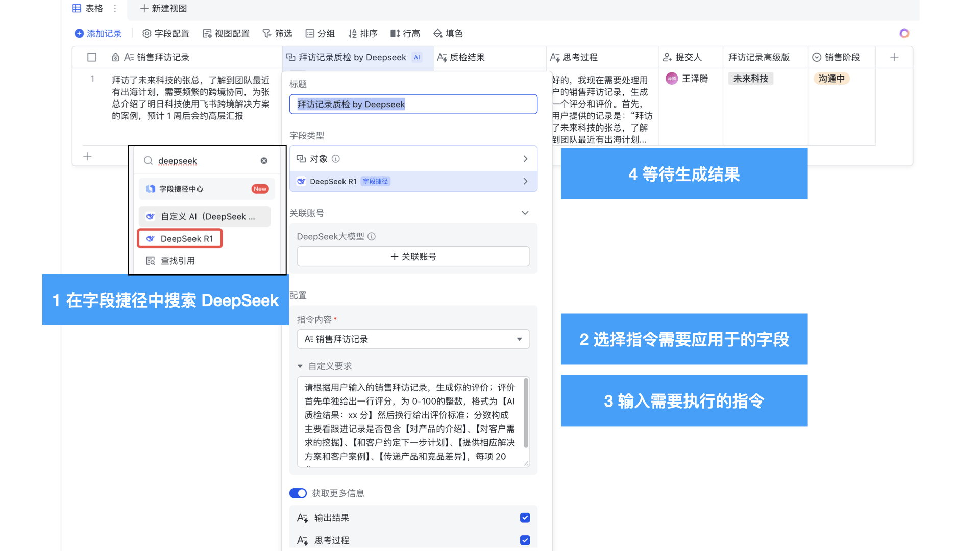Select the 销售阶段 column header
The height and width of the screenshot is (551, 980).
pos(841,57)
